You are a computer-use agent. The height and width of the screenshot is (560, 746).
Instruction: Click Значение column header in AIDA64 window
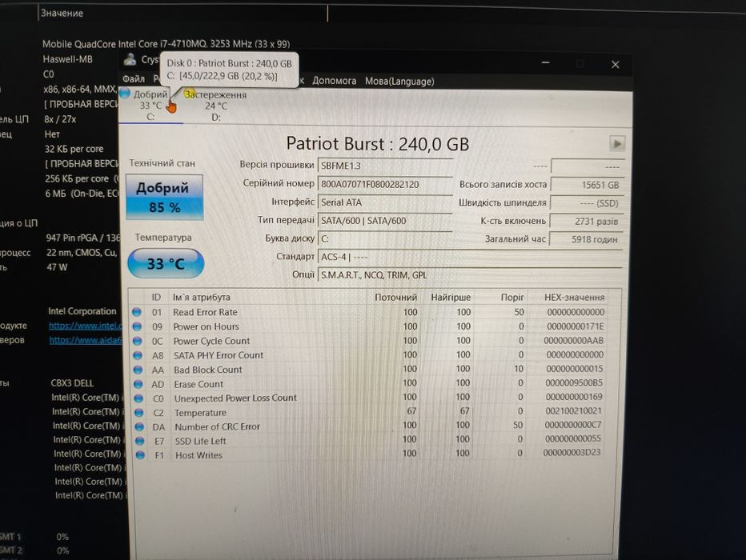[62, 14]
